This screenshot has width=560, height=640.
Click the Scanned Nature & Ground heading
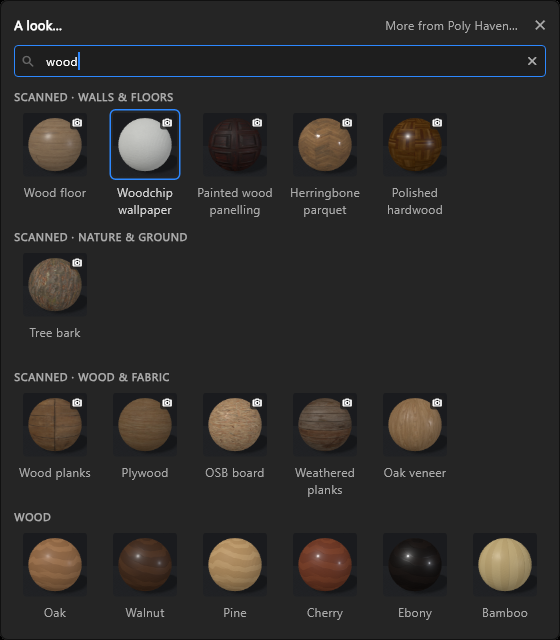click(x=100, y=237)
